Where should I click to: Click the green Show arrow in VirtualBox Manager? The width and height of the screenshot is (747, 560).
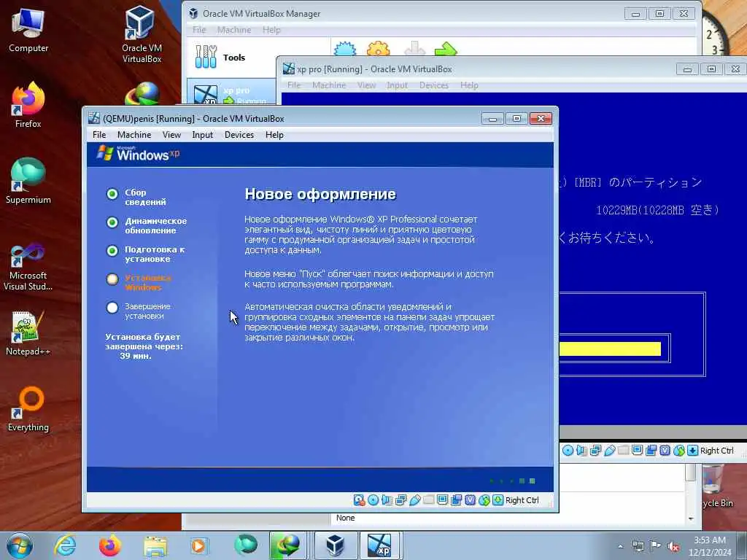[446, 49]
